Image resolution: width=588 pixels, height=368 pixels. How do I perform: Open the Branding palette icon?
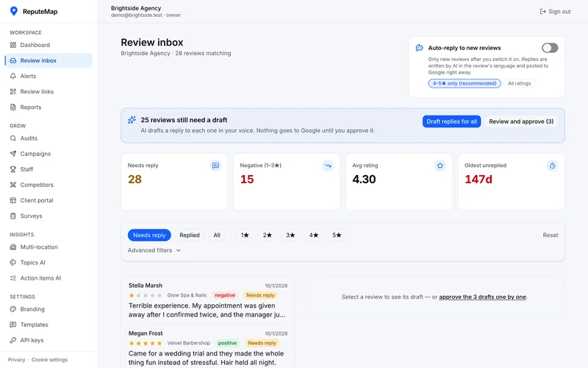pos(13,309)
